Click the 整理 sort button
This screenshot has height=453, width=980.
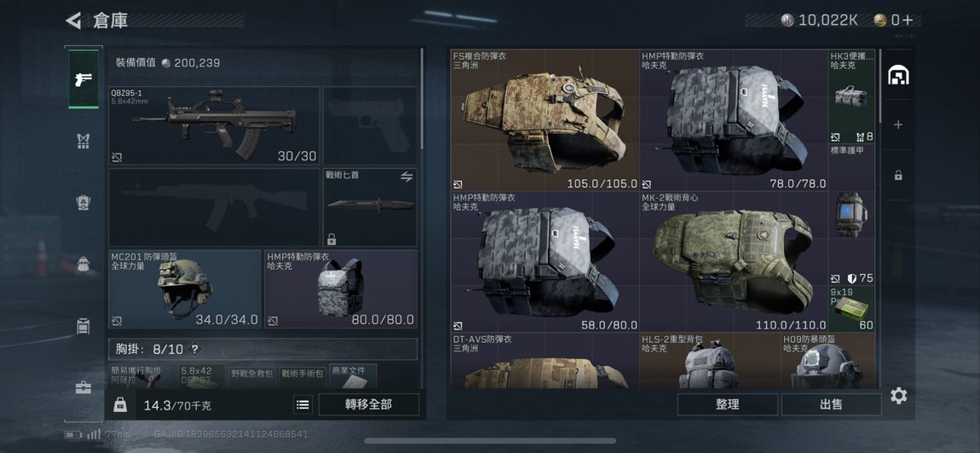coord(728,404)
